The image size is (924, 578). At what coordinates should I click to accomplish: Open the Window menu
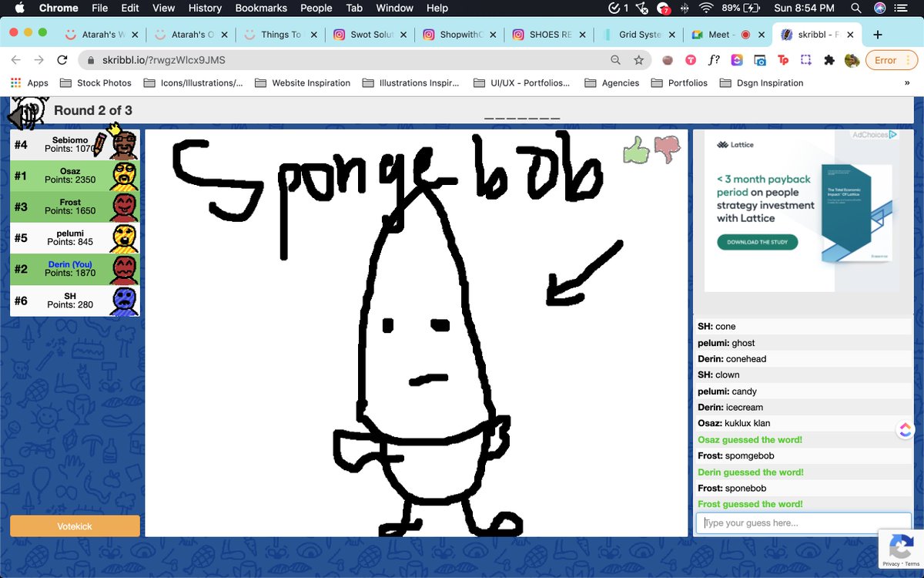pyautogui.click(x=394, y=8)
